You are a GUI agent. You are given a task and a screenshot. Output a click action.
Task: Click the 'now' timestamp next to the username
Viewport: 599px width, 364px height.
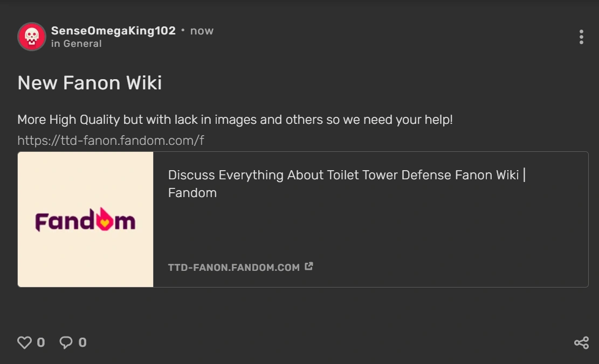[202, 31]
